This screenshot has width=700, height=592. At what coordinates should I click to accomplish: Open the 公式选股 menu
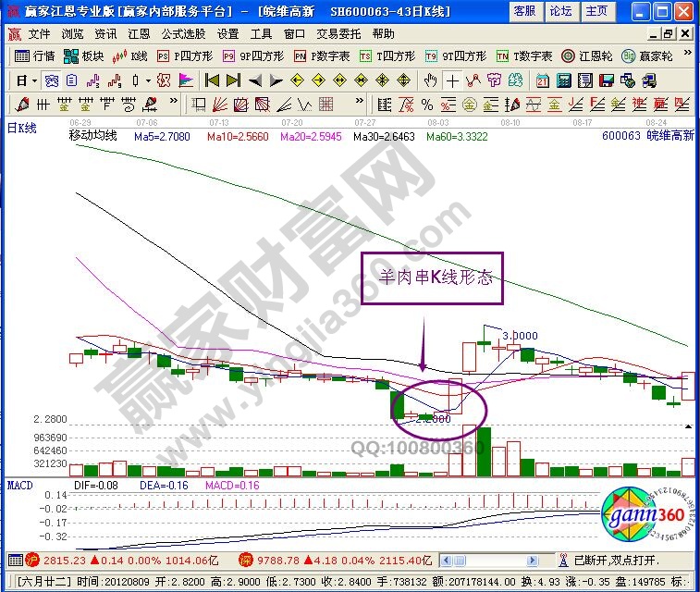pyautogui.click(x=184, y=33)
